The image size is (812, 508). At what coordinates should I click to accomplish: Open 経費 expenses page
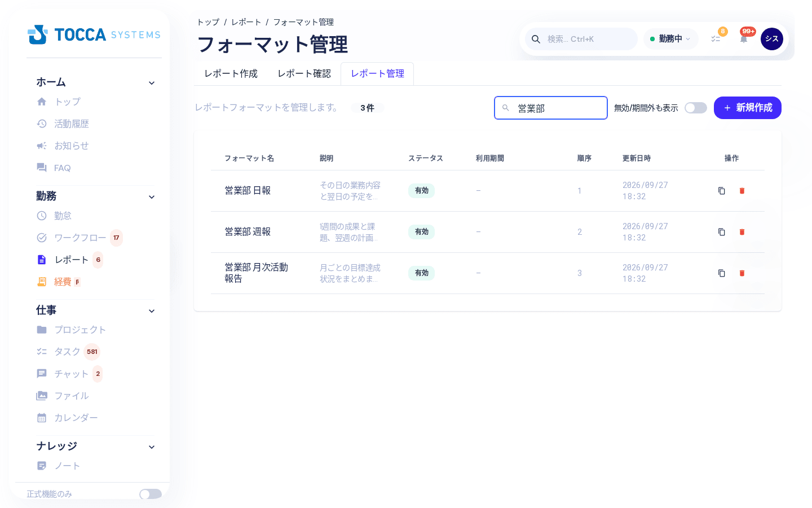tap(59, 282)
